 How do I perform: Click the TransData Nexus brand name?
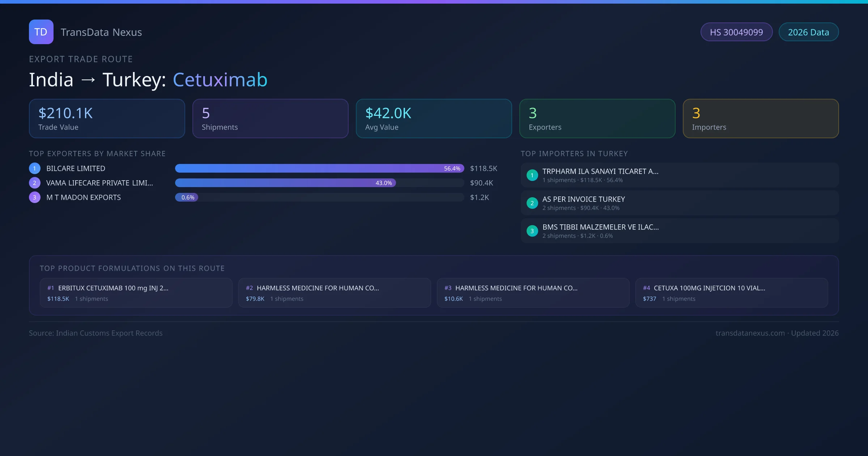[101, 32]
